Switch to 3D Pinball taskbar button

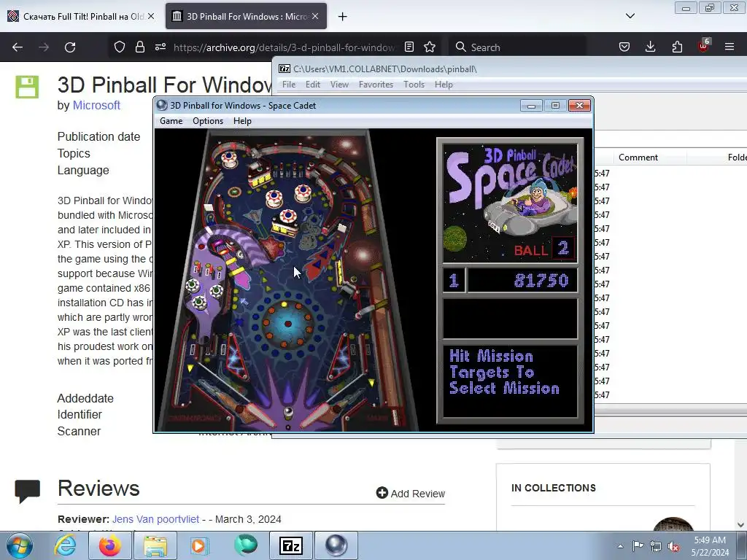point(336,545)
